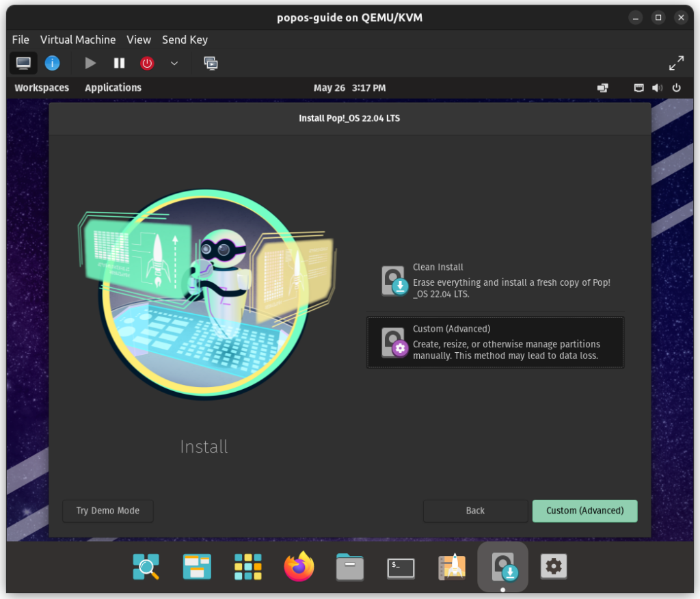Open the applications grid from dock
The image size is (700, 599).
click(247, 566)
